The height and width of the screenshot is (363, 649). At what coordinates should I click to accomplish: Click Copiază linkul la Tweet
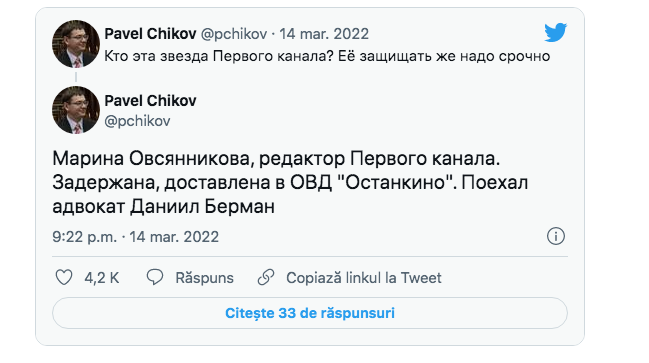(x=364, y=278)
